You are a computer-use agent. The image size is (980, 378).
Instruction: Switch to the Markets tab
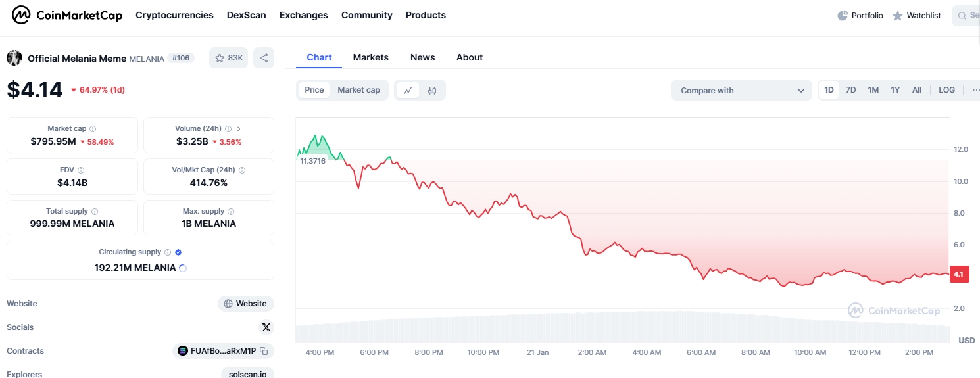coord(371,57)
